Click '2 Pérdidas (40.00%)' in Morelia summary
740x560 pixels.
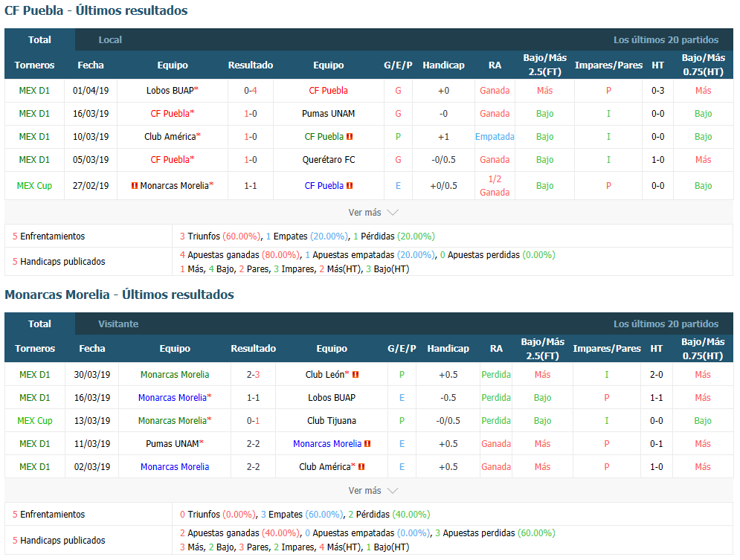pos(390,514)
